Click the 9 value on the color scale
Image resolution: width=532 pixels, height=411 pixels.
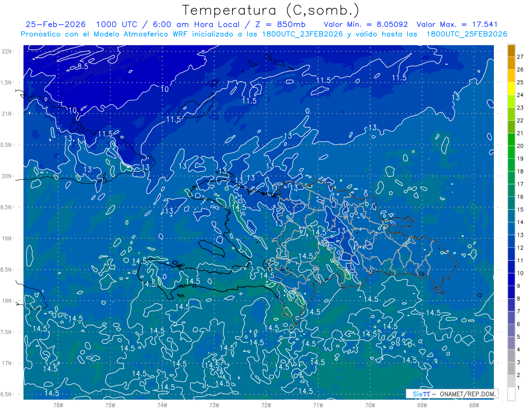[x=519, y=286]
